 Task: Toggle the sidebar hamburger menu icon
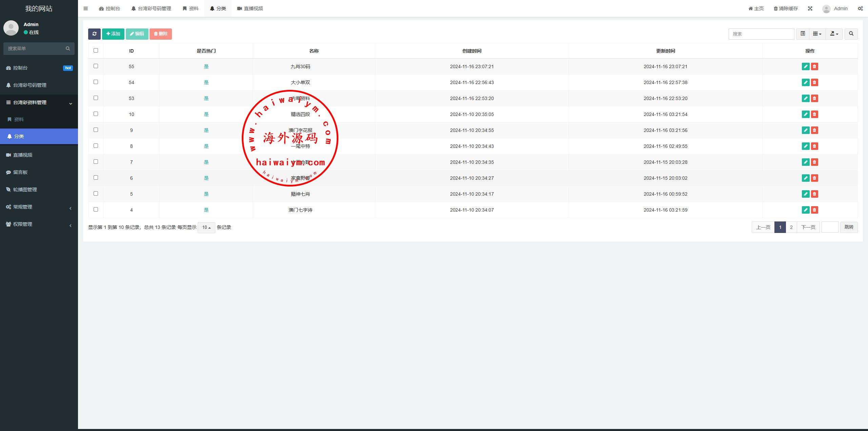coord(85,8)
